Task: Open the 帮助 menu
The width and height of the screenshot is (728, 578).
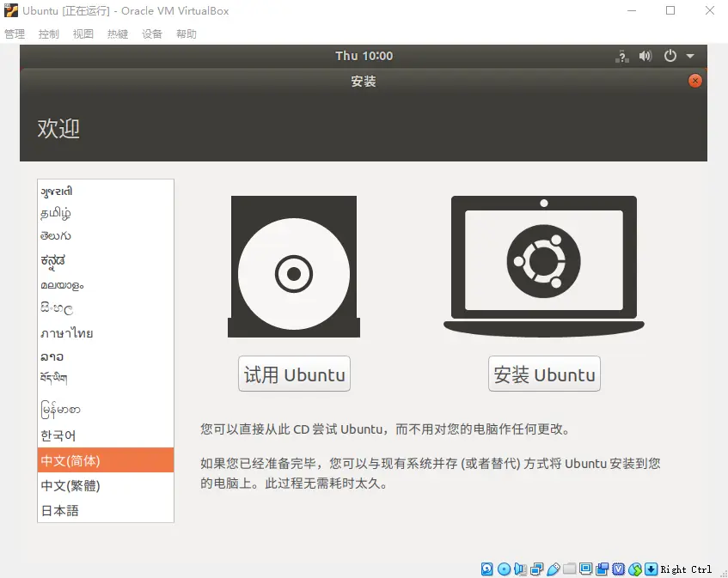Action: click(187, 33)
